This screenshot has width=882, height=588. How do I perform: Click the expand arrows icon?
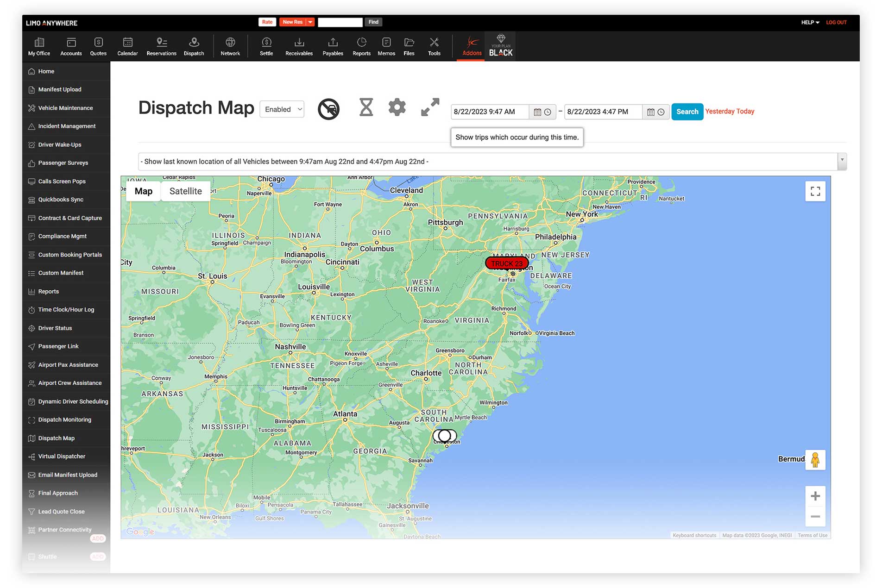[430, 107]
